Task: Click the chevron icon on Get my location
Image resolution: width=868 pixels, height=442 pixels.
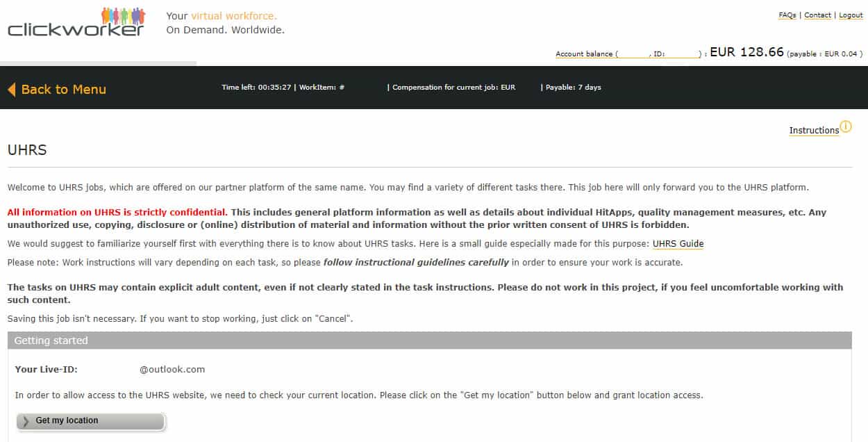Action: [x=26, y=421]
